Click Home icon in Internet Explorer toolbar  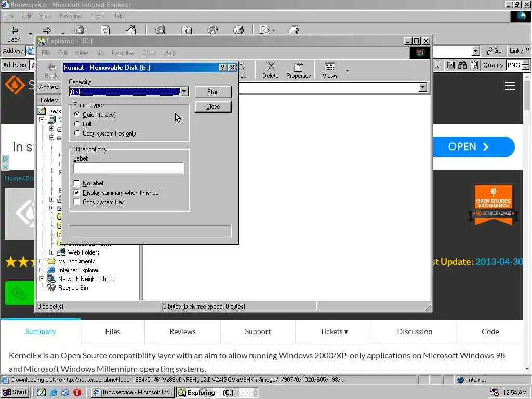(x=131, y=30)
